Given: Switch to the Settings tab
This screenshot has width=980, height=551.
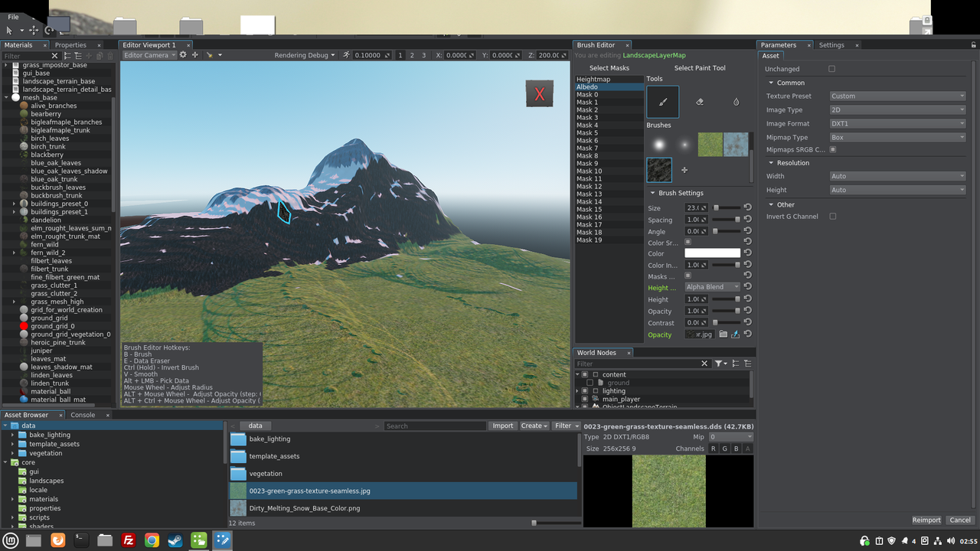Looking at the screenshot, I should point(831,45).
